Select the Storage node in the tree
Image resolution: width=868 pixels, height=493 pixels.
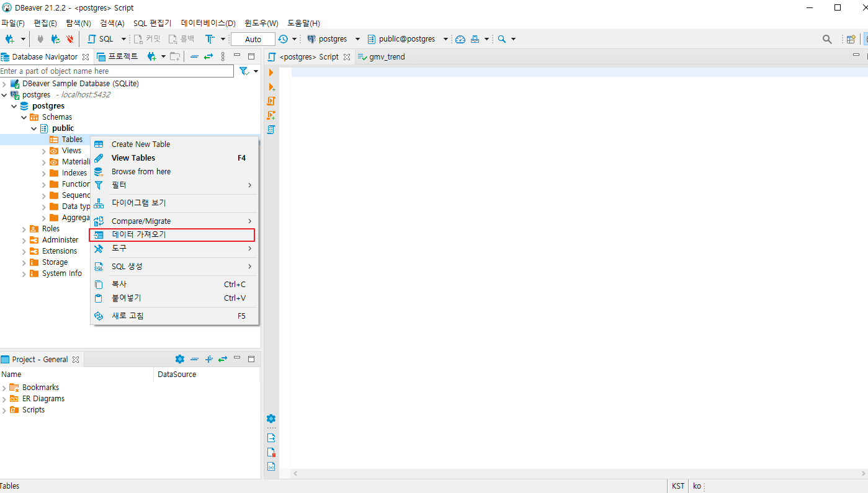(x=55, y=262)
